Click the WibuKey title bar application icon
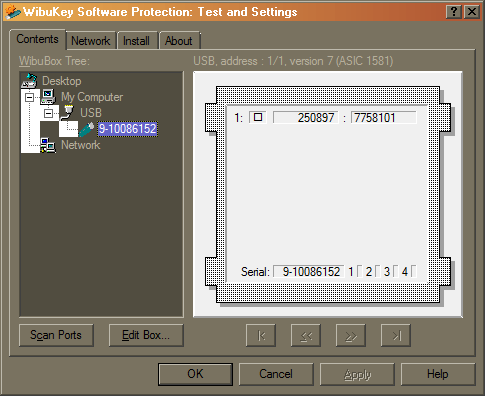The image size is (485, 396). (x=13, y=12)
